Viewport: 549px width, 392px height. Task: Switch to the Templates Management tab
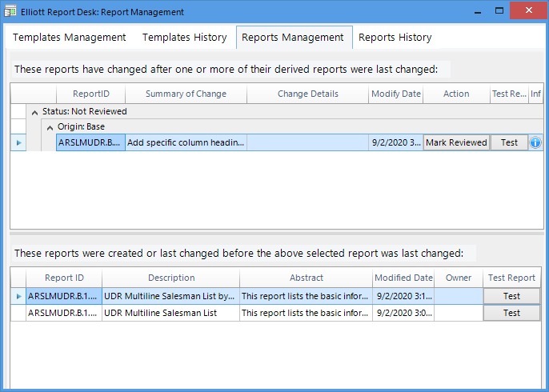70,37
